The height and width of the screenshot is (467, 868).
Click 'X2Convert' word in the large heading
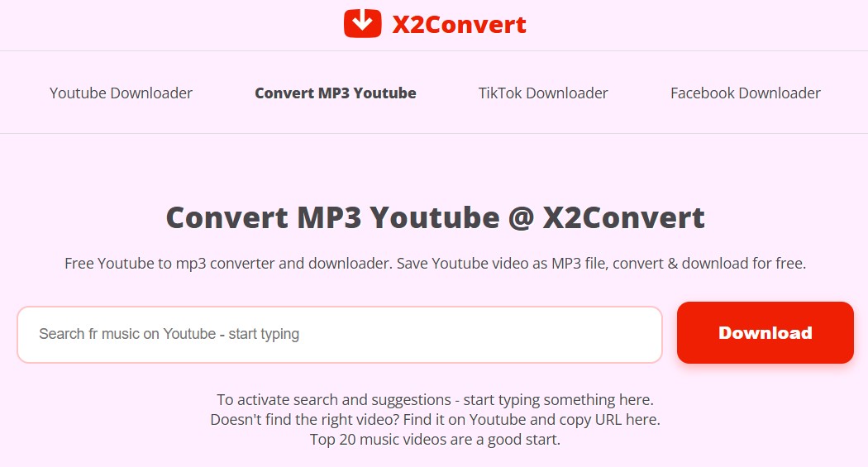[x=624, y=217]
